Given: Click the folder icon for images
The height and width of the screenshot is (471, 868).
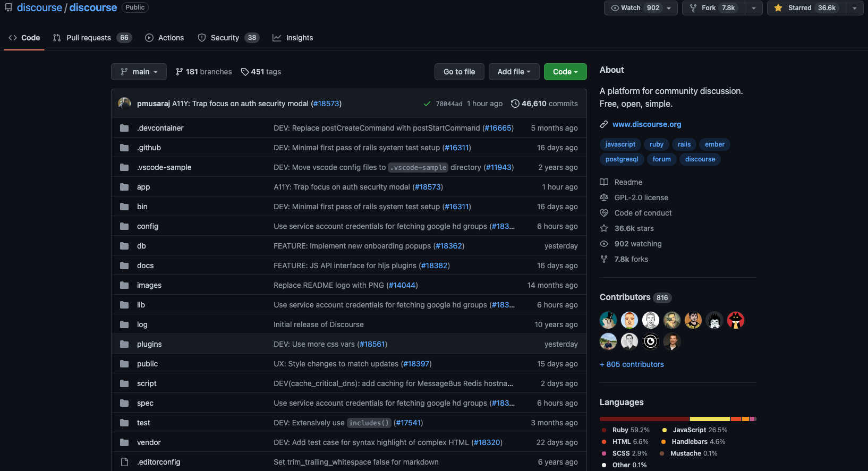Looking at the screenshot, I should [124, 285].
